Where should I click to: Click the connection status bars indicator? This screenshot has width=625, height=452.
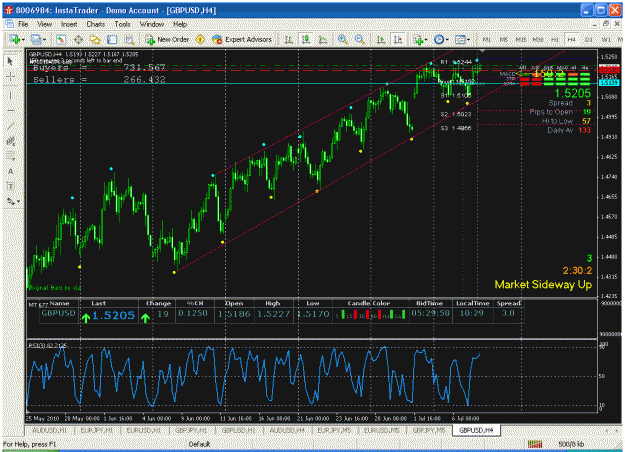[535, 444]
